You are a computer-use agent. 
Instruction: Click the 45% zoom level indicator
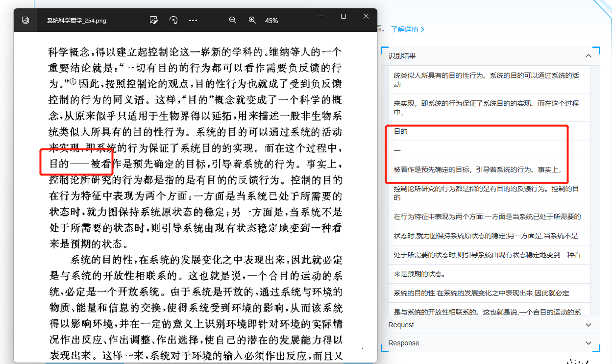tap(271, 21)
